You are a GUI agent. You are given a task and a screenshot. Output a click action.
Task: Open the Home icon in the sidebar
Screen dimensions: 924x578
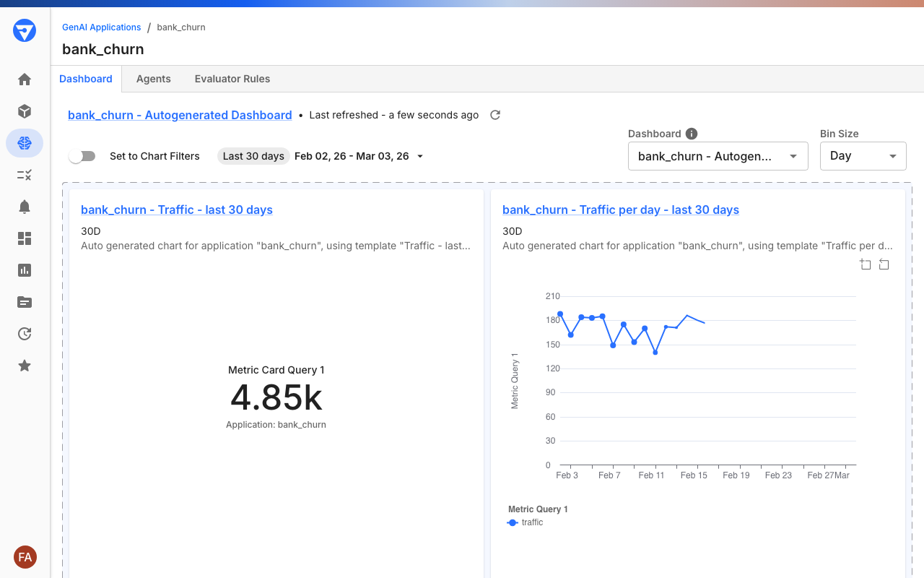click(24, 79)
